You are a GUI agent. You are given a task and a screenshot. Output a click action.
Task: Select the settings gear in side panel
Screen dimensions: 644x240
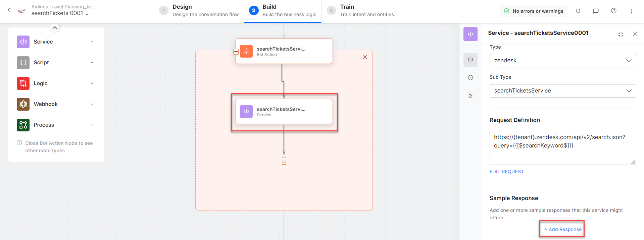[470, 60]
